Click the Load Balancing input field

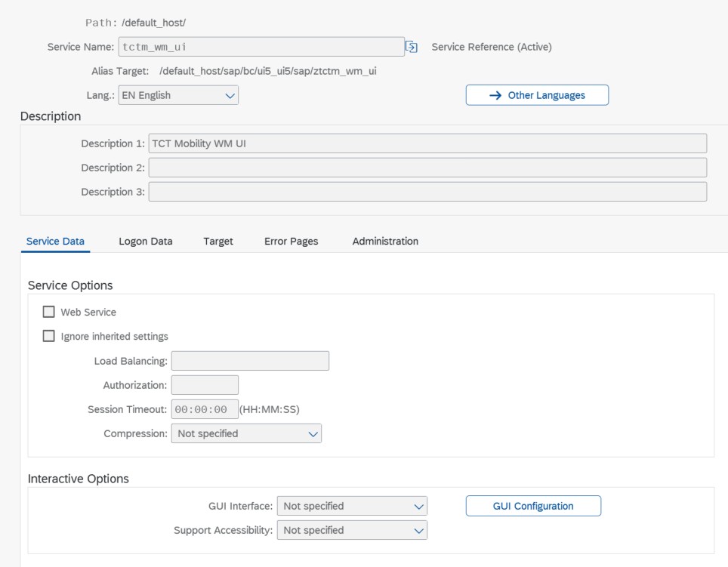coord(250,361)
